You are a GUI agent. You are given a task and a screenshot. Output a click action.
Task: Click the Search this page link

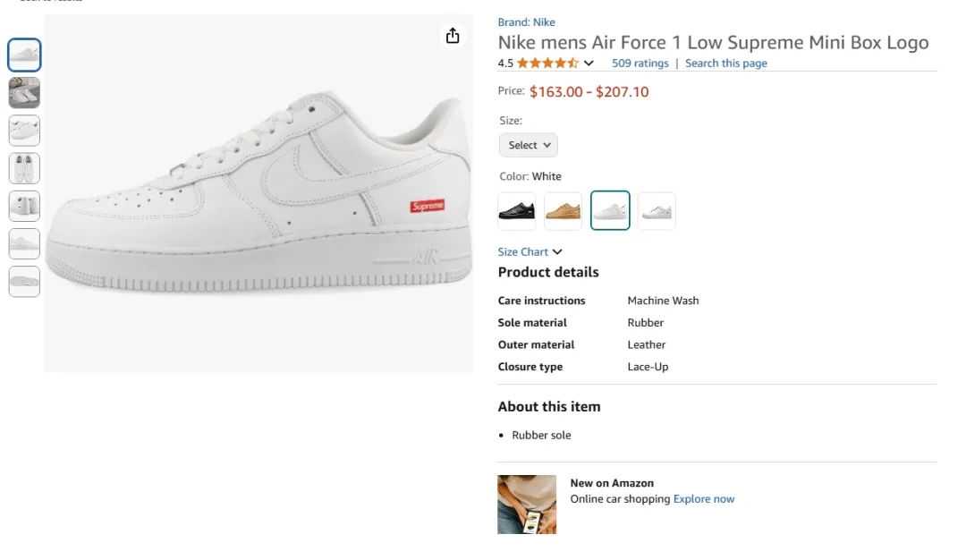(725, 64)
